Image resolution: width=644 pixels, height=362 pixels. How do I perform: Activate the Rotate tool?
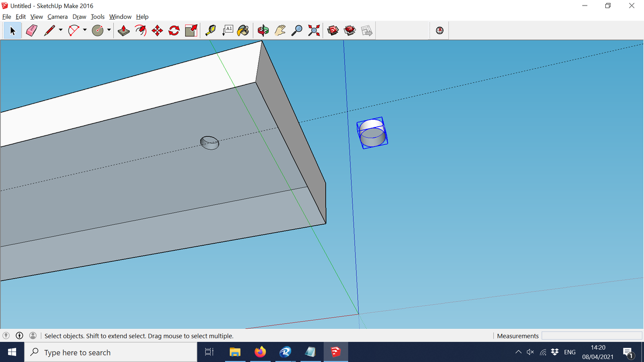[174, 30]
